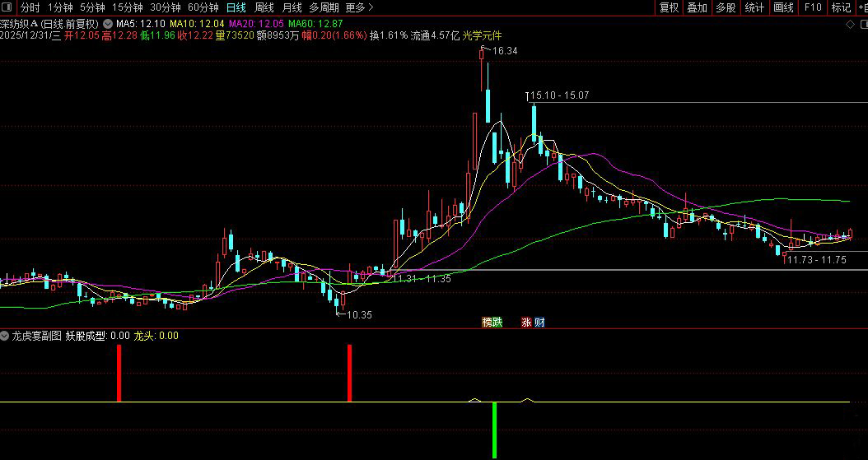Click the 财 marker below the chart
Viewport: 868px width, 460px height.
[x=539, y=323]
